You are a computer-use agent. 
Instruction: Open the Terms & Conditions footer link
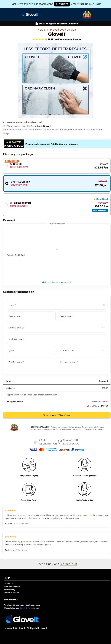(12, 586)
